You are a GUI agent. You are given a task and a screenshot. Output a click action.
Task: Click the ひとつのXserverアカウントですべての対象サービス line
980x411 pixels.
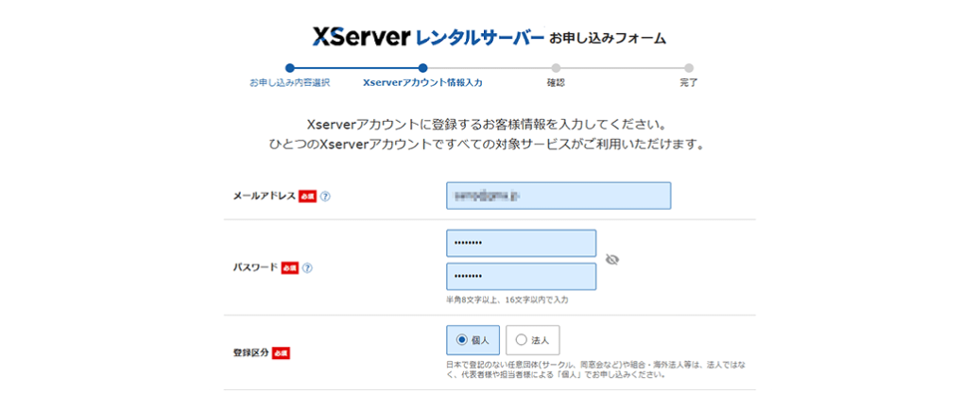click(x=490, y=145)
